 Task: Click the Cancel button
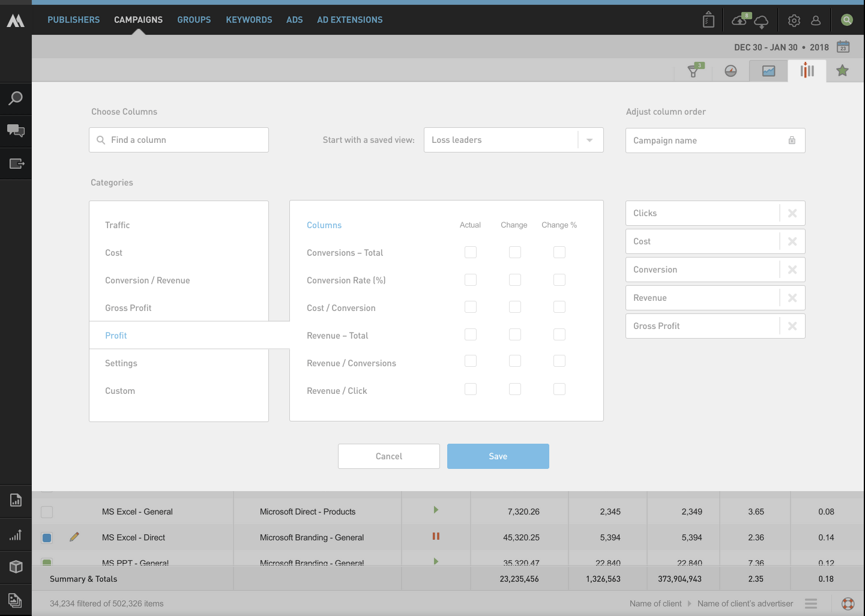[x=389, y=456]
